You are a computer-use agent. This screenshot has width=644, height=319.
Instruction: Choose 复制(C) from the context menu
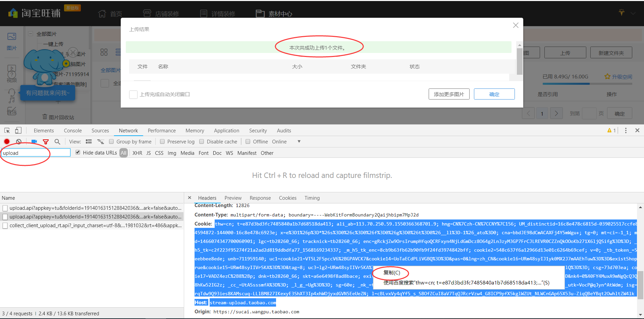pos(391,273)
